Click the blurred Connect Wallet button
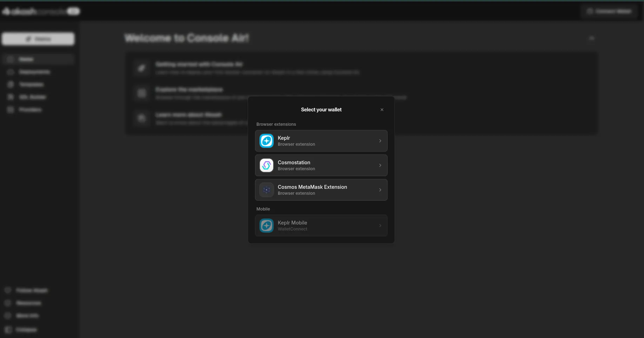This screenshot has width=644, height=338. [x=610, y=11]
